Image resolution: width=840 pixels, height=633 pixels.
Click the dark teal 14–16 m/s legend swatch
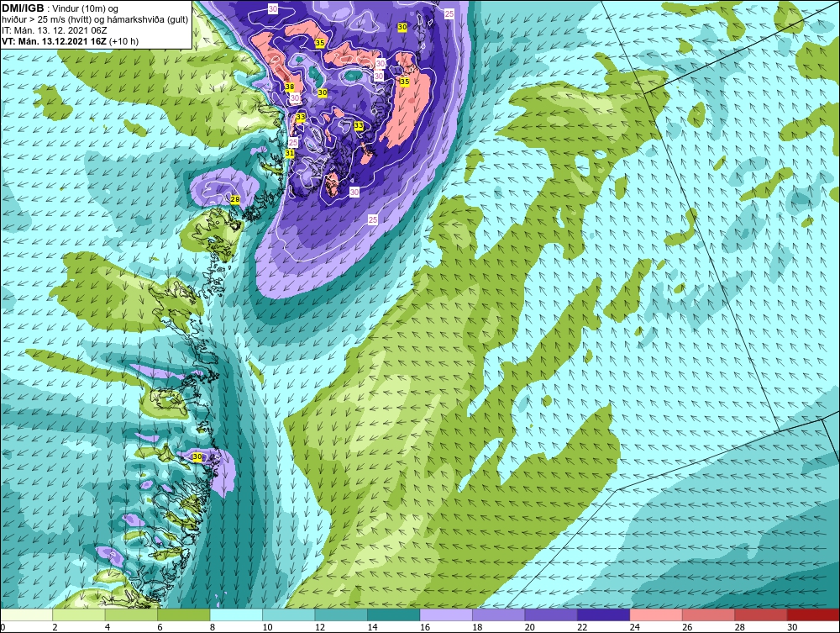pyautogui.click(x=394, y=615)
